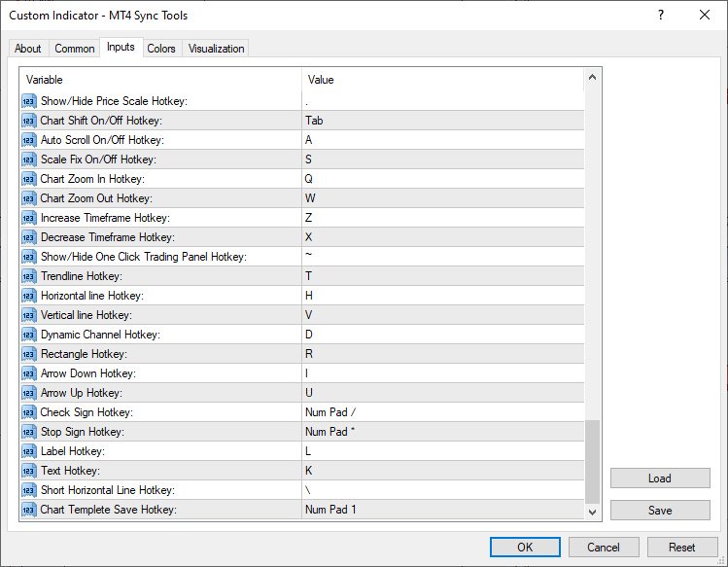Select the 'Rectangle Hotkey:' variable label

pos(84,355)
